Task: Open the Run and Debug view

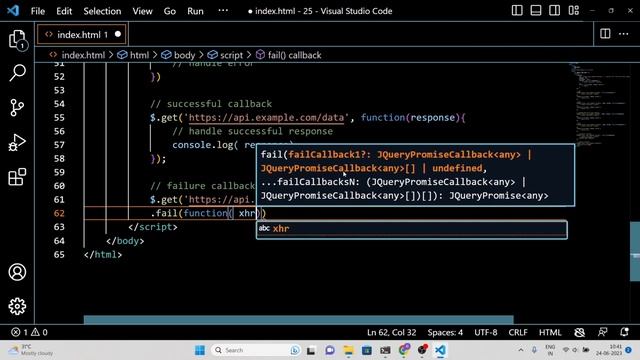Action: click(17, 142)
